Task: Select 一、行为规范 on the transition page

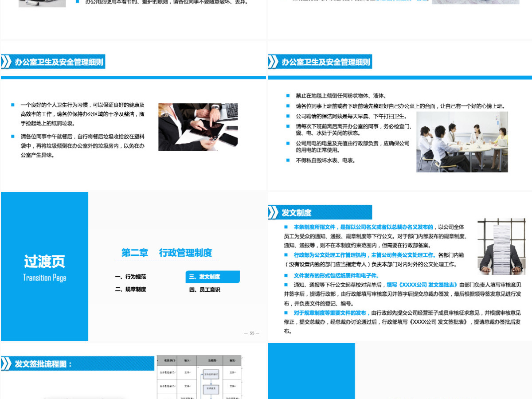Action: tap(130, 277)
